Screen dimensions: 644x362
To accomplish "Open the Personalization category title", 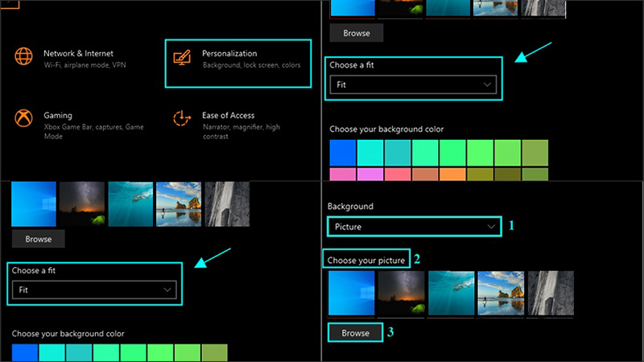I will [229, 53].
